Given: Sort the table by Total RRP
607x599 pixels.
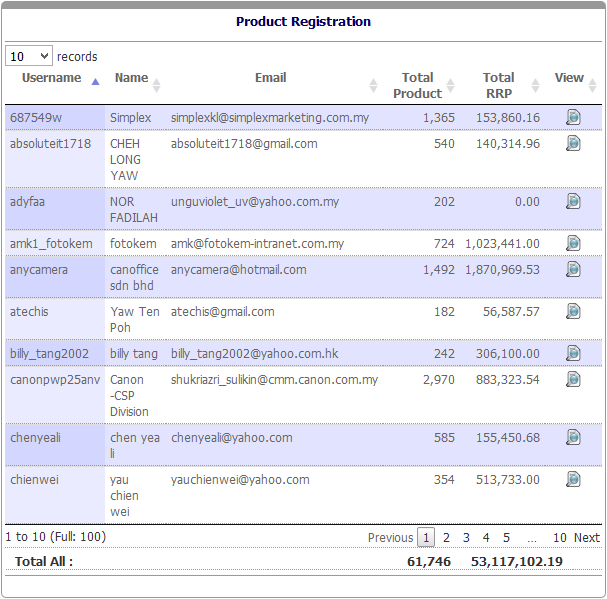Looking at the screenshot, I should [498, 85].
